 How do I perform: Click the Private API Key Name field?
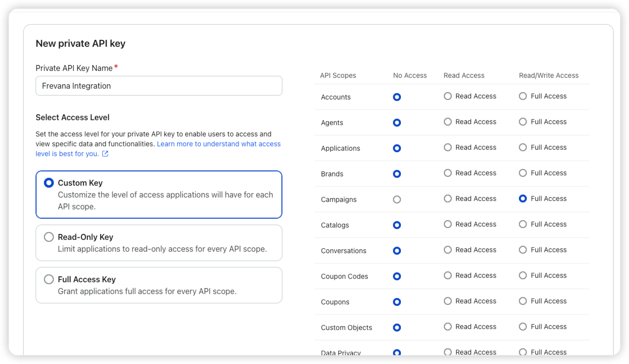pos(159,86)
